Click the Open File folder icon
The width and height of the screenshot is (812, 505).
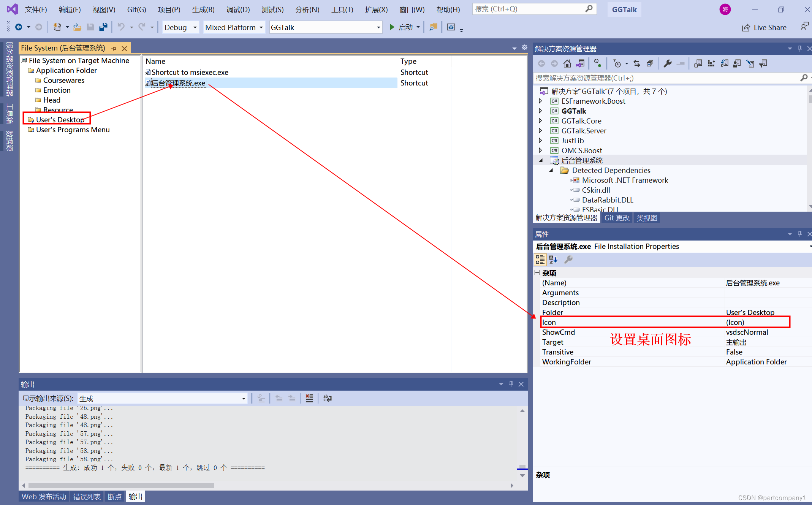pos(77,27)
